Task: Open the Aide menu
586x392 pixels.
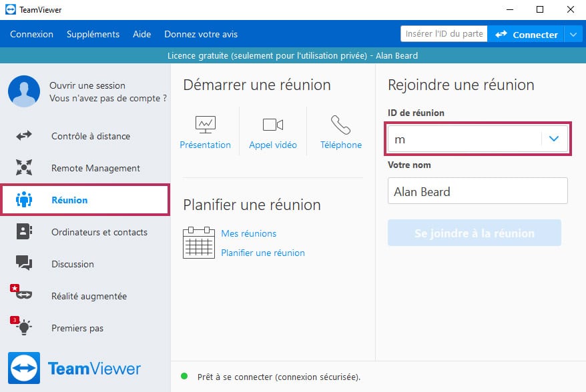Action: coord(142,35)
